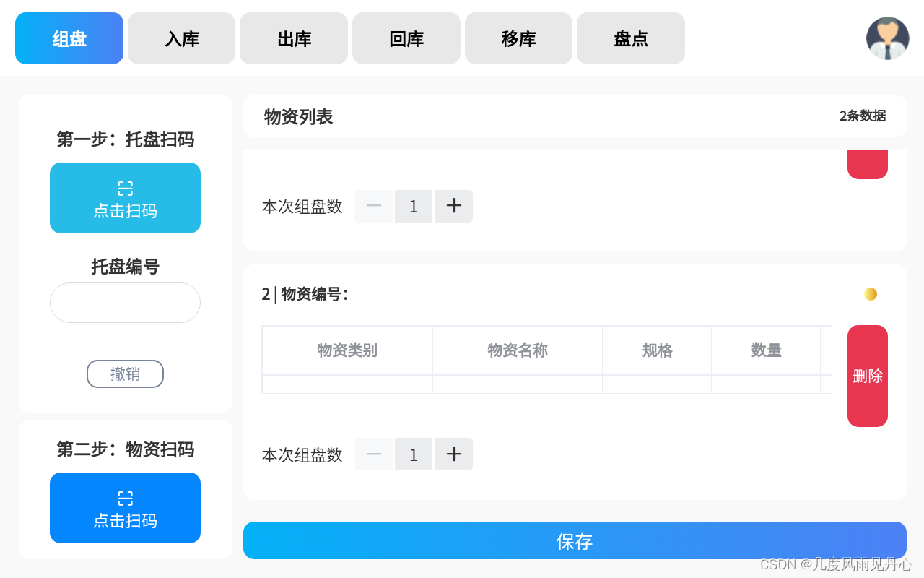Click yellow status dot on item 2
This screenshot has width=924, height=578.
coord(871,294)
